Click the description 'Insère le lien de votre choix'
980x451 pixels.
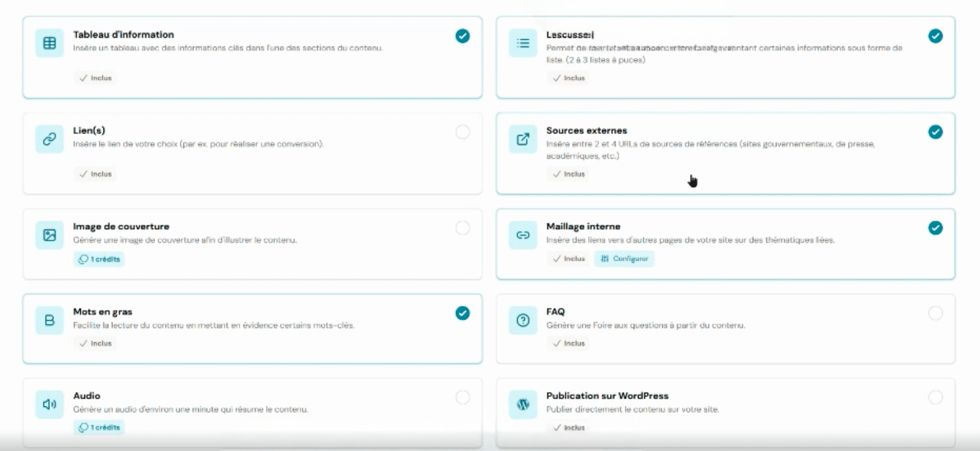click(x=198, y=144)
